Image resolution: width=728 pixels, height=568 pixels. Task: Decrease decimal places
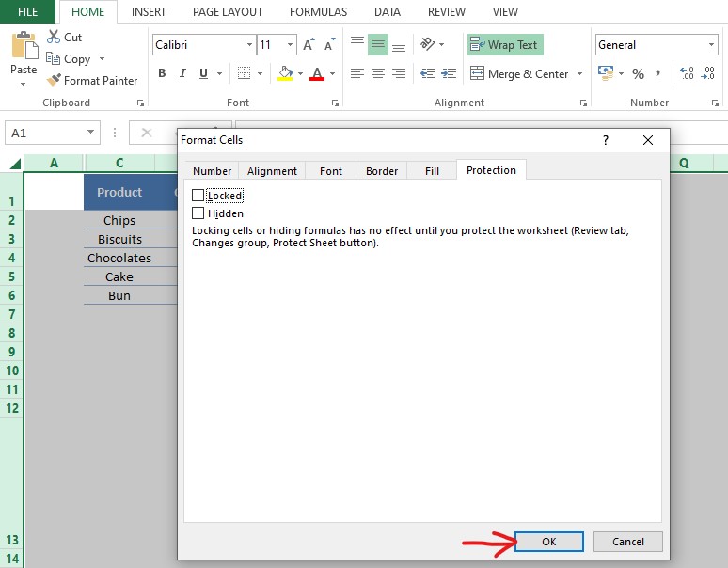pos(708,73)
